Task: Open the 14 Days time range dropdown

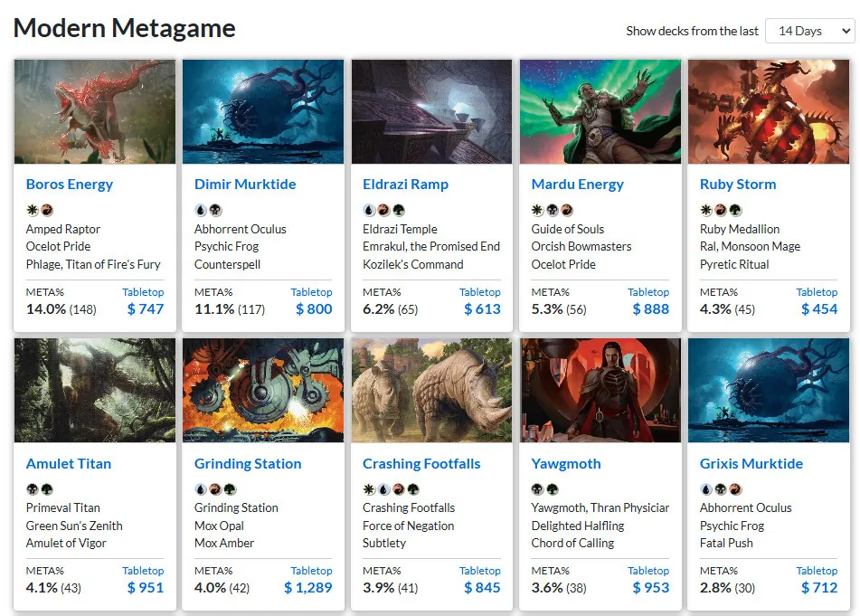Action: [810, 32]
